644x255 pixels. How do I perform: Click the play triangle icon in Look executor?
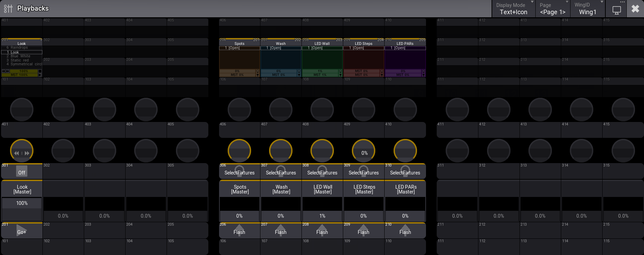click(x=40, y=75)
